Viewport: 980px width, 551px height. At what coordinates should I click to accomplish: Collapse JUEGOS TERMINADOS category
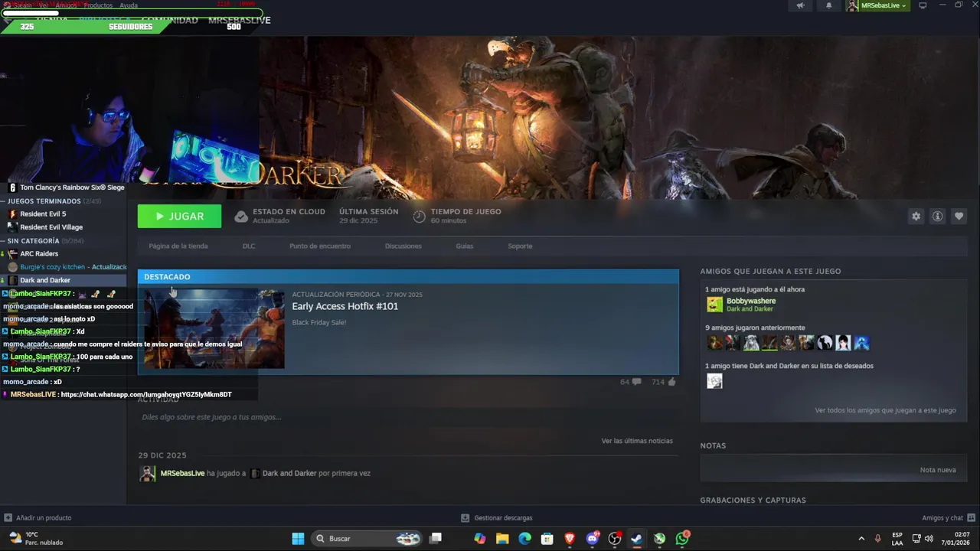(3, 201)
